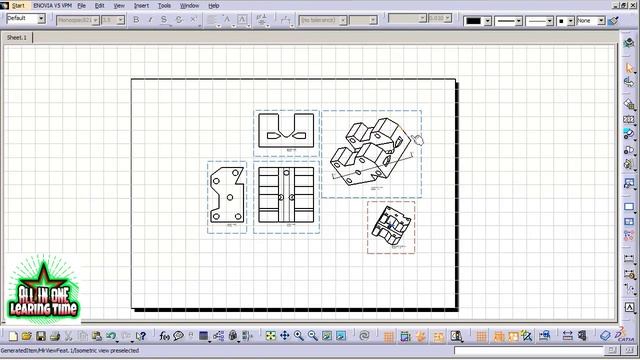The height and width of the screenshot is (360, 640).
Task: Click the text frame icon
Action: 242,20
